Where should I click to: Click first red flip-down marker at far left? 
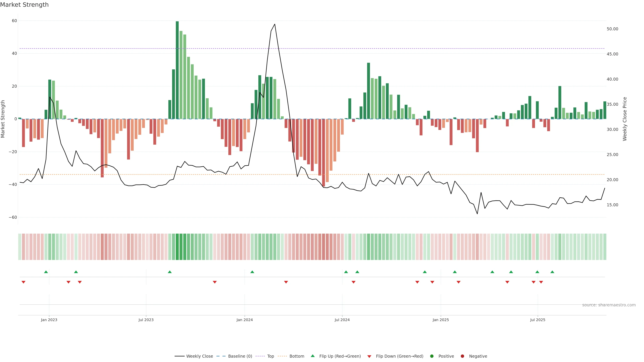click(x=23, y=282)
